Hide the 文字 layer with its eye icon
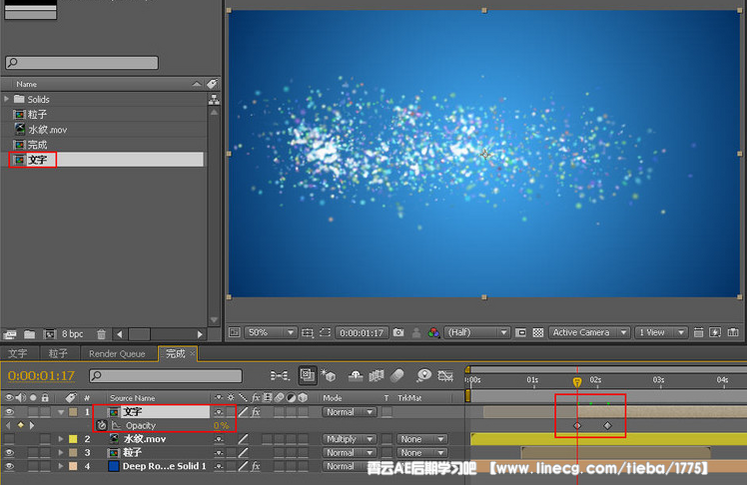 click(x=9, y=412)
